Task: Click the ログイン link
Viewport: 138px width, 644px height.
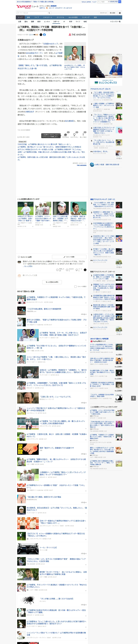Action: (x=42, y=8)
